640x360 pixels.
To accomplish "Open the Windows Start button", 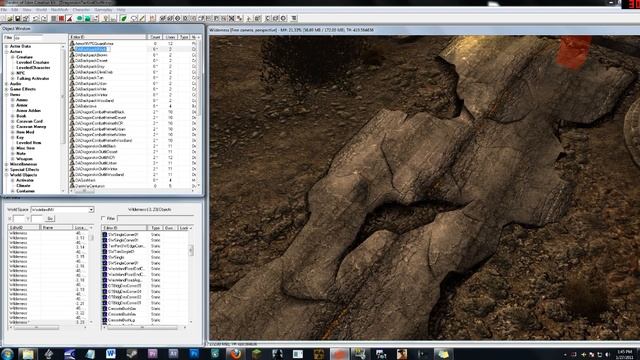I will [7, 353].
